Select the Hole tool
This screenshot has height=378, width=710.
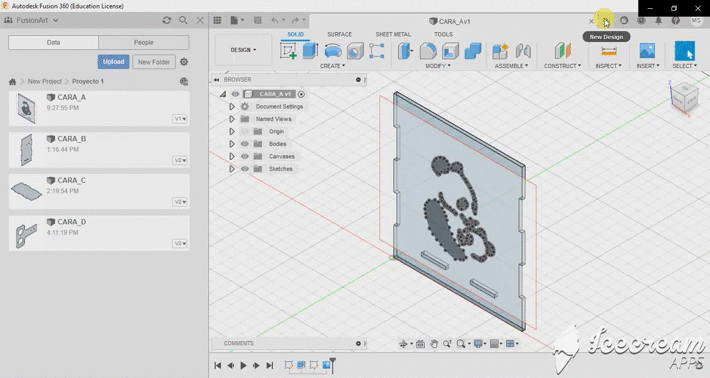pyautogui.click(x=355, y=51)
